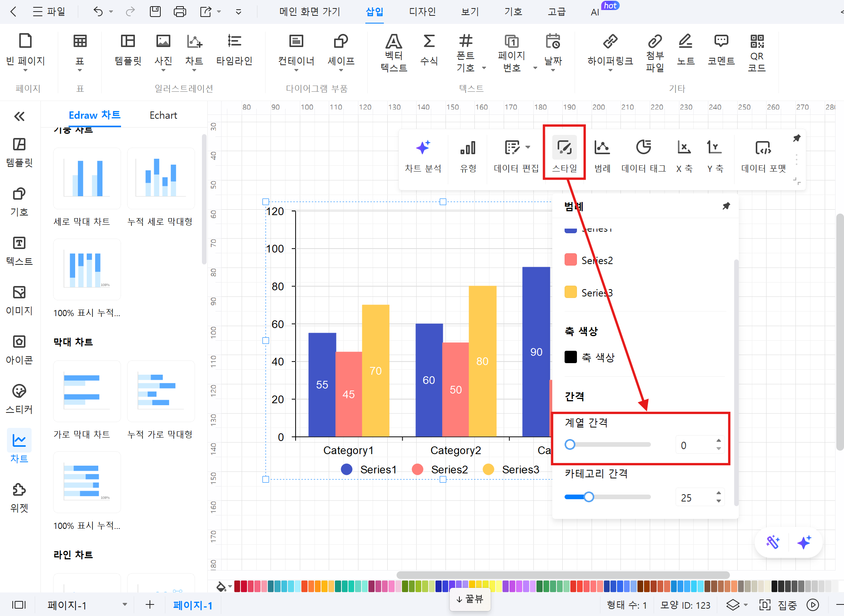Expand the undo history dropdown

point(111,12)
